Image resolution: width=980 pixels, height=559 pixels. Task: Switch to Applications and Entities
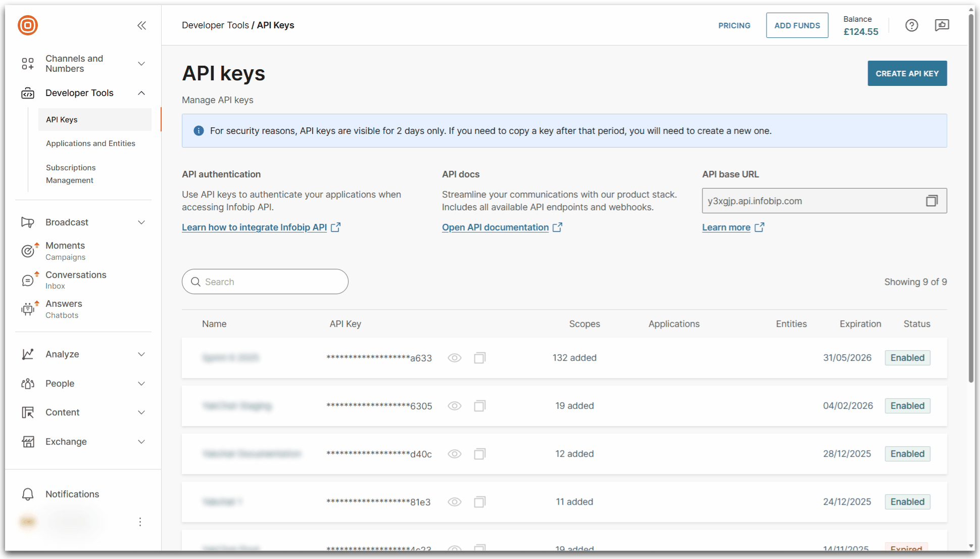90,143
